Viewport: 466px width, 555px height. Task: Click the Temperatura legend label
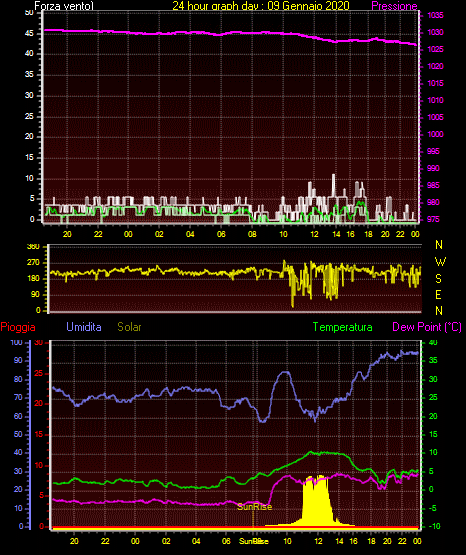pyautogui.click(x=343, y=327)
